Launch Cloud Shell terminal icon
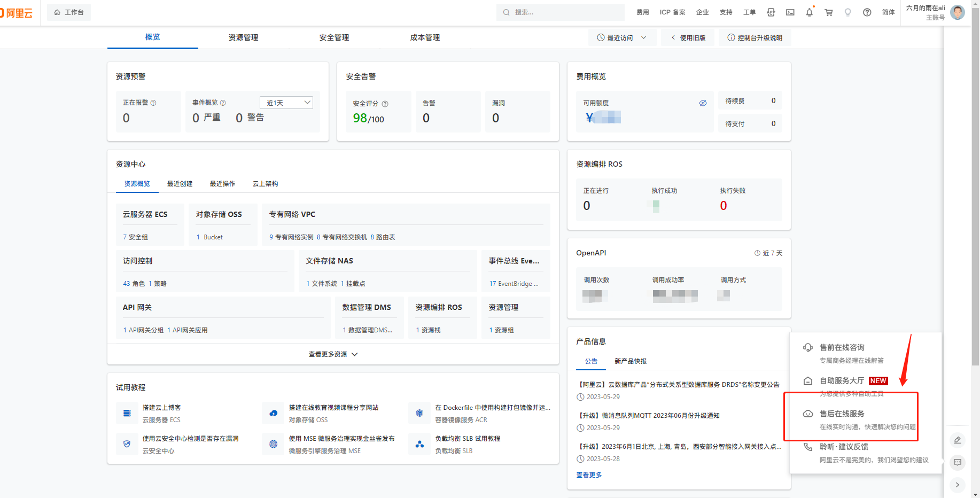The height and width of the screenshot is (498, 980). [x=790, y=12]
